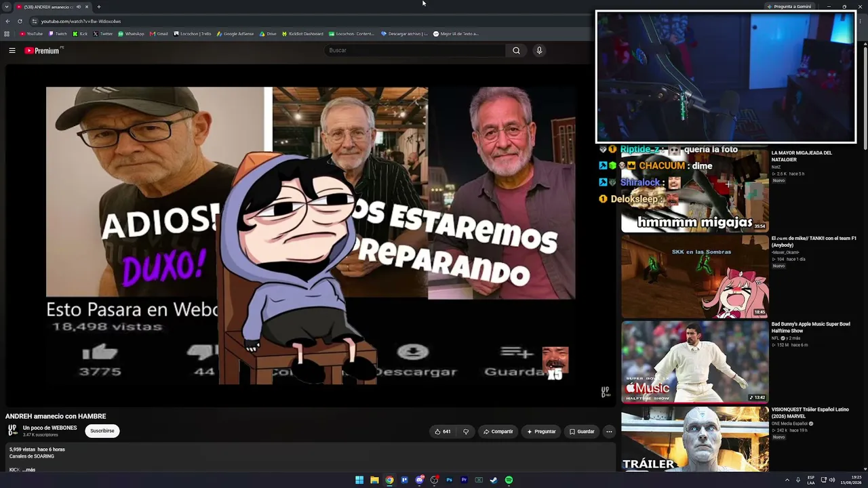Viewport: 868px width, 488px height.
Task: Open Trello from the taskbar
Action: pyautogui.click(x=404, y=480)
